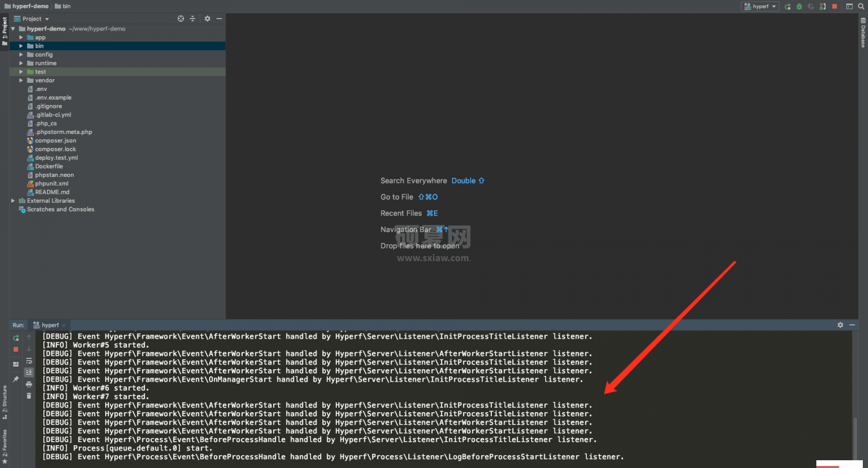Image resolution: width=868 pixels, height=468 pixels.
Task: Open the Project side tab
Action: click(x=5, y=31)
